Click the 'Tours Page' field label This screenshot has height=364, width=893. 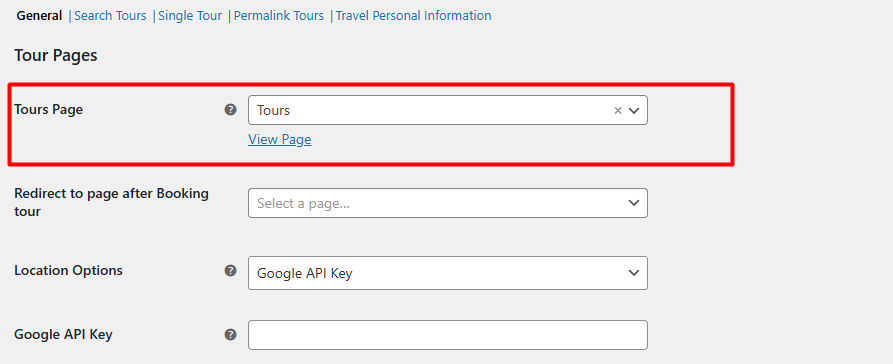48,109
